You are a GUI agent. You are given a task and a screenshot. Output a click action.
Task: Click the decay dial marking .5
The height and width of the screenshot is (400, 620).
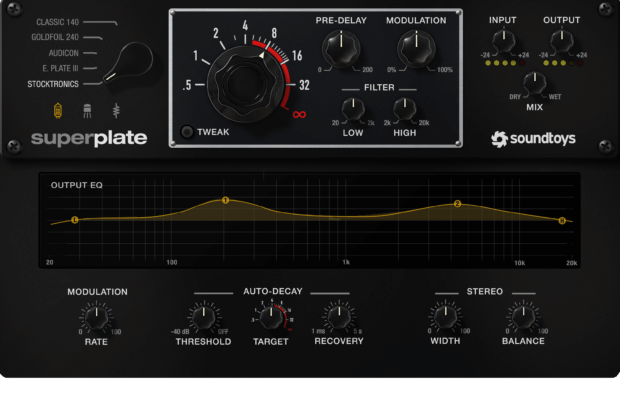coord(187,85)
